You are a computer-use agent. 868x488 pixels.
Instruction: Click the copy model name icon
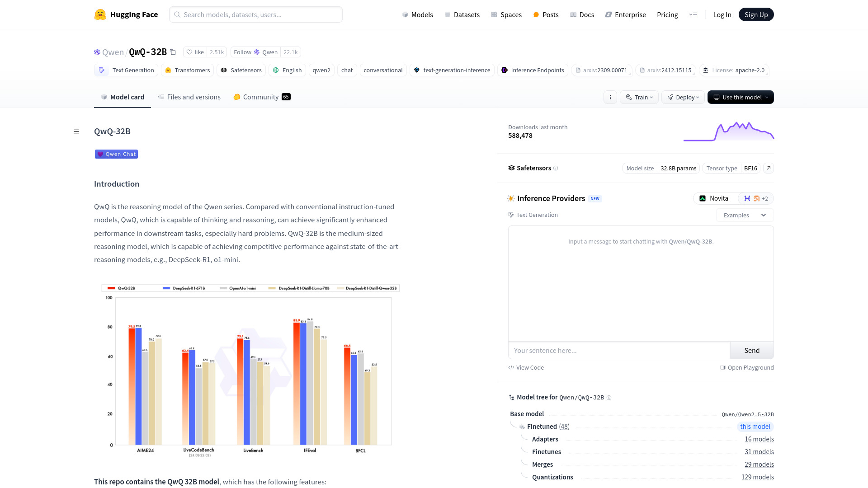173,52
